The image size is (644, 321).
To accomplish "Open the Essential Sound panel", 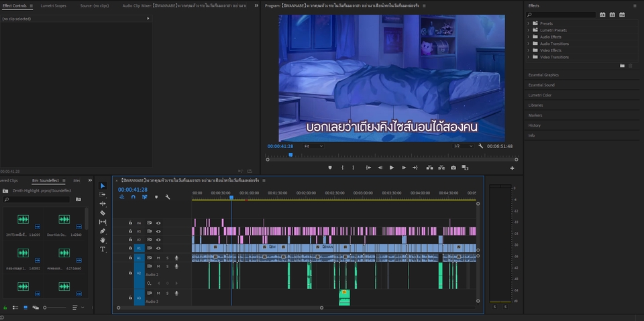I will [541, 85].
